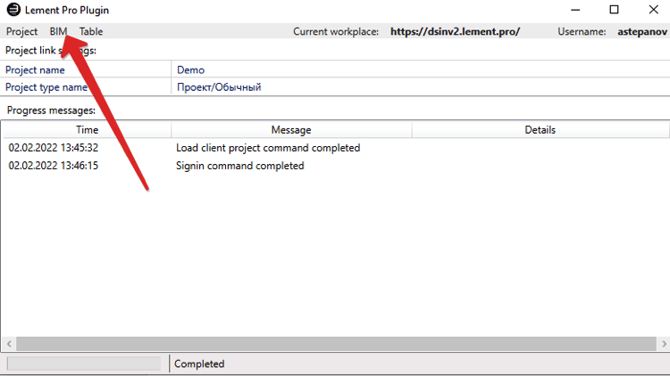The height and width of the screenshot is (376, 670).
Task: Open the Project menu
Action: pyautogui.click(x=22, y=32)
